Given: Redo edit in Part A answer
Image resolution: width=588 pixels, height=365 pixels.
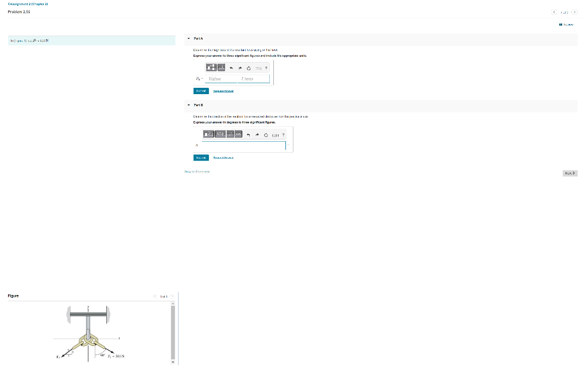Looking at the screenshot, I should pyautogui.click(x=240, y=68).
